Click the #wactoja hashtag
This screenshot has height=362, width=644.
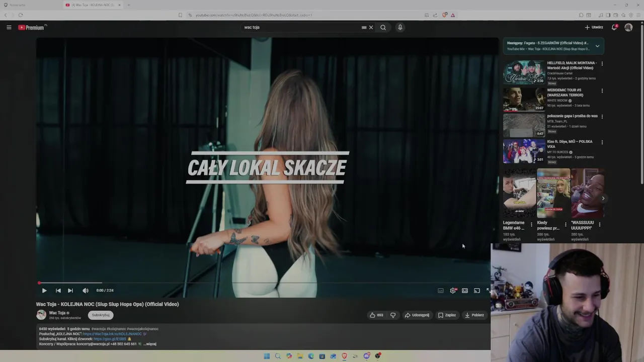[x=98, y=329]
